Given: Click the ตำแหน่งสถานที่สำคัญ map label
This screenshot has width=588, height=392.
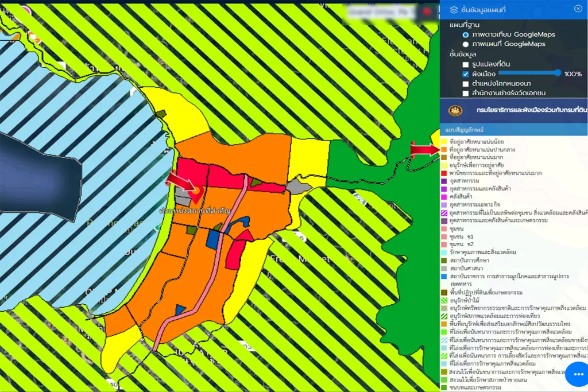Looking at the screenshot, I should [195, 211].
